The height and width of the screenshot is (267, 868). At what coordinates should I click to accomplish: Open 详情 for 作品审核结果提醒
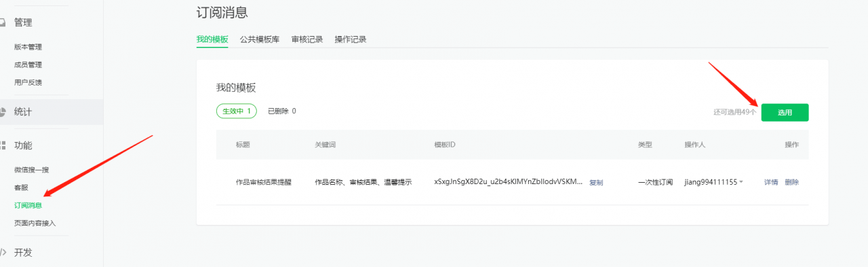[x=771, y=182]
